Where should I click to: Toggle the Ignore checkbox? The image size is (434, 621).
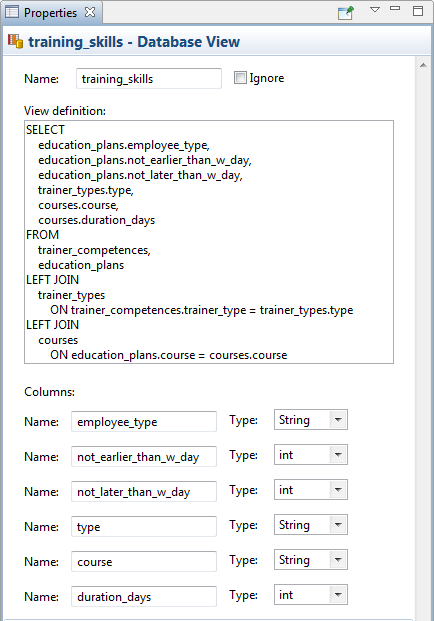tap(240, 78)
